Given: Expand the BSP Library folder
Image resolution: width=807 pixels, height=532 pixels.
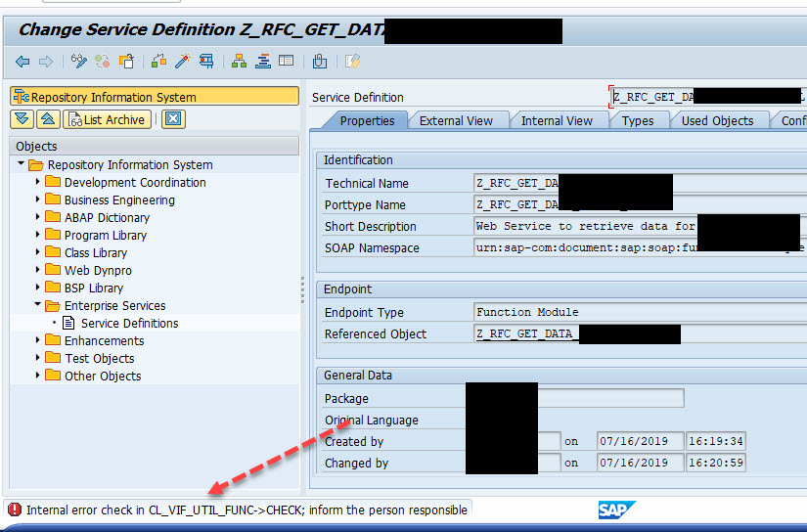Looking at the screenshot, I should coord(37,288).
